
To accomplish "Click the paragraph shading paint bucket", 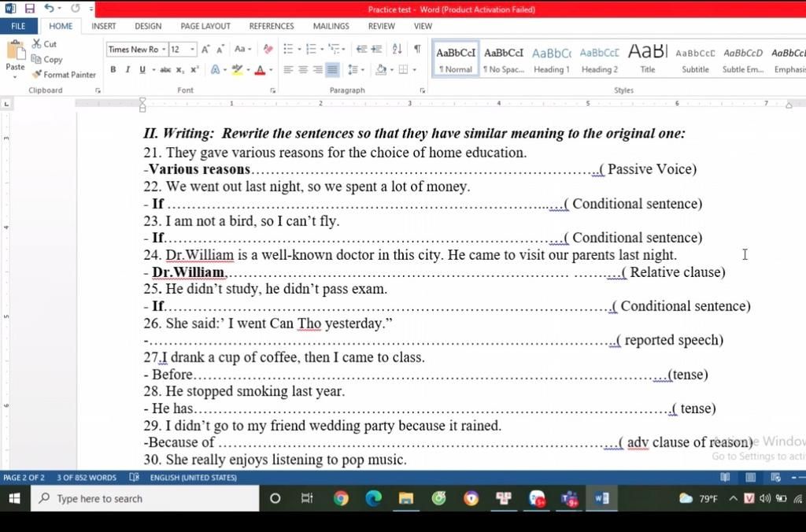I will [x=381, y=70].
